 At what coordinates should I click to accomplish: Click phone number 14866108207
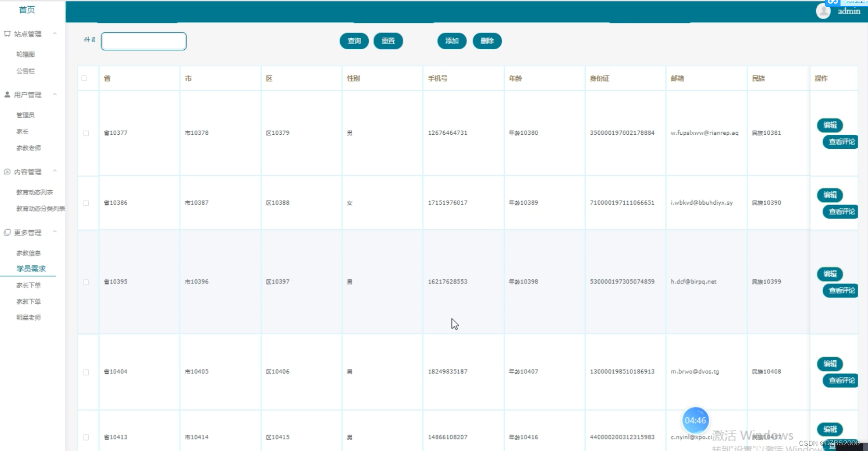(x=448, y=438)
